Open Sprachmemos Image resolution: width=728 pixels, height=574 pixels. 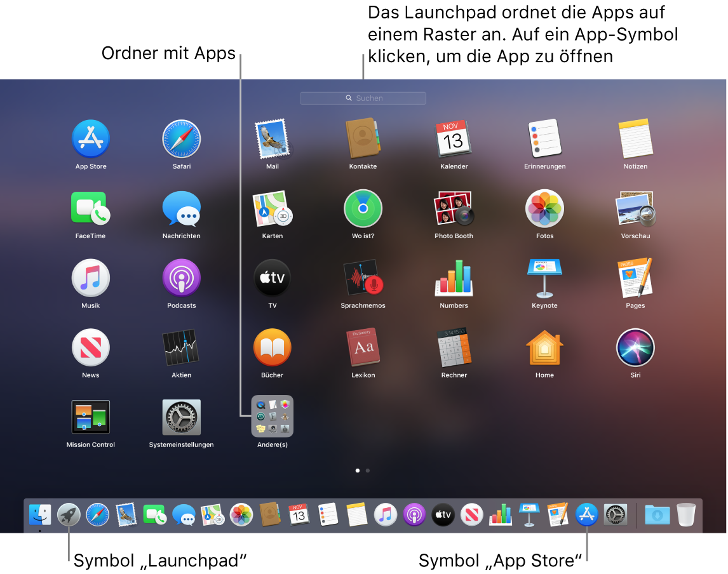tap(363, 277)
